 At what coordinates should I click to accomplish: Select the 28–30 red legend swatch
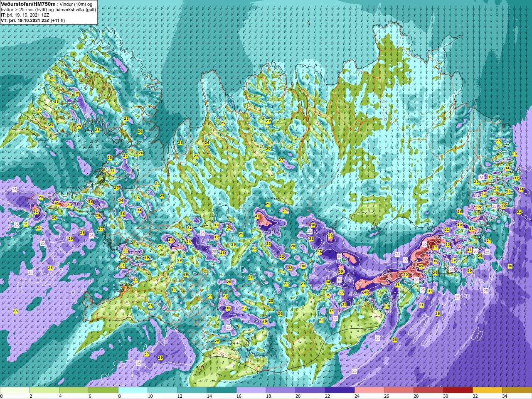click(x=428, y=390)
